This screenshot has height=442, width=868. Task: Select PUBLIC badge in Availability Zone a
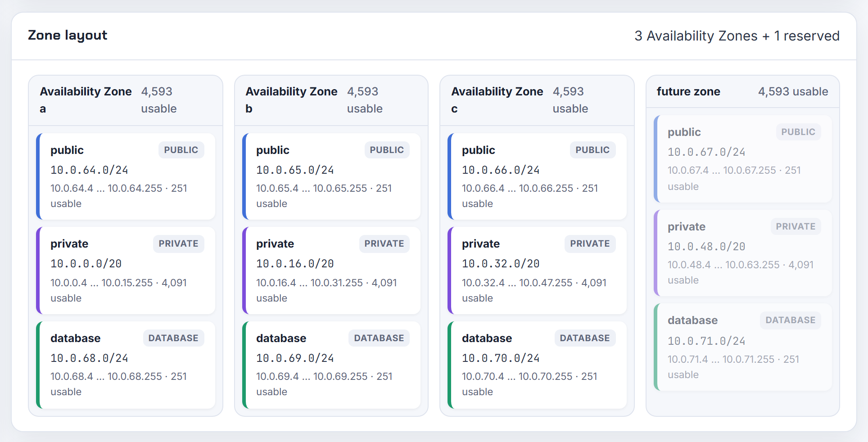pos(181,150)
